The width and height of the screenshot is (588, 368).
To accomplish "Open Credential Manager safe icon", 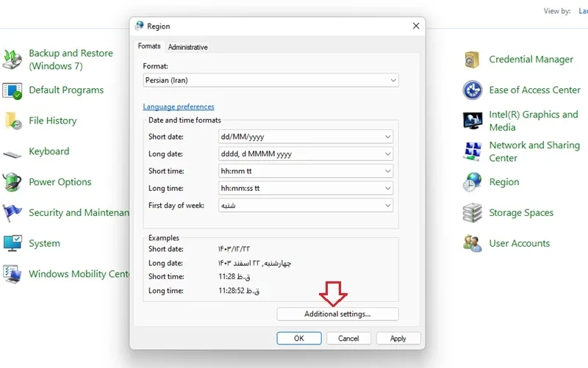I will click(x=472, y=59).
